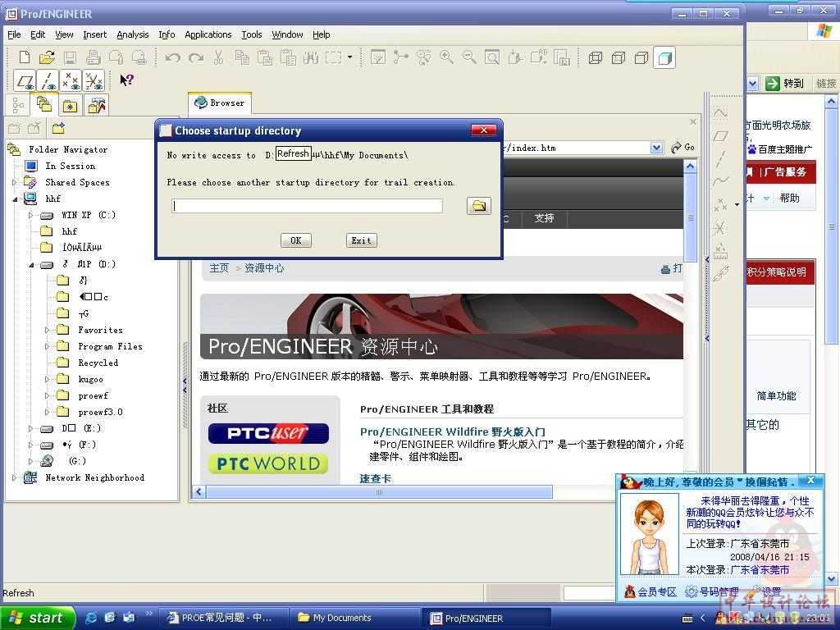Expand the Shared Spaces tree node
Viewport: 840px width, 630px height.
coord(15,182)
